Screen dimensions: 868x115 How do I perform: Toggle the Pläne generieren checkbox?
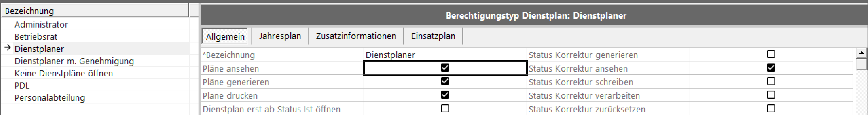[x=445, y=81]
